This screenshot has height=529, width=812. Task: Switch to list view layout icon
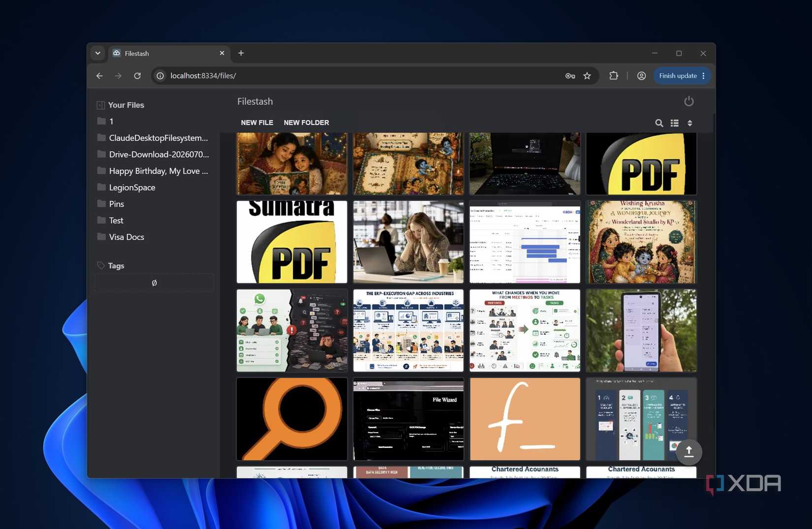675,123
